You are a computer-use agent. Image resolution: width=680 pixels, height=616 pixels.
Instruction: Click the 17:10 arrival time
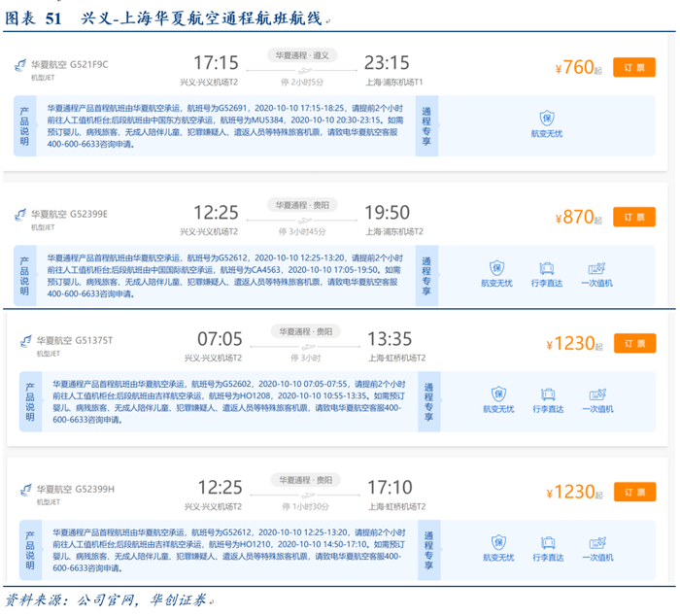(390, 488)
